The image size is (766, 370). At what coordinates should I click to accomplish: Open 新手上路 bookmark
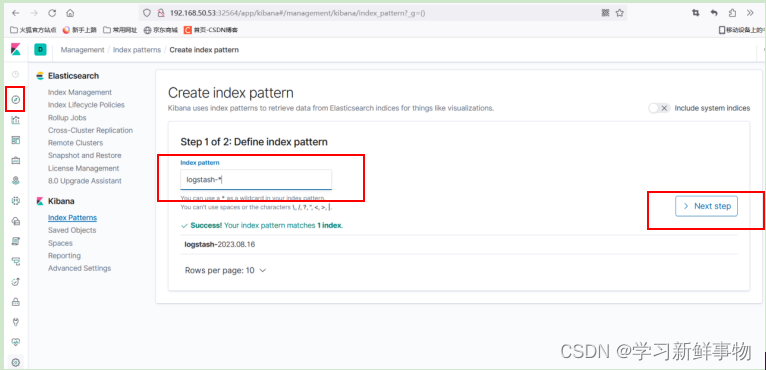point(81,30)
